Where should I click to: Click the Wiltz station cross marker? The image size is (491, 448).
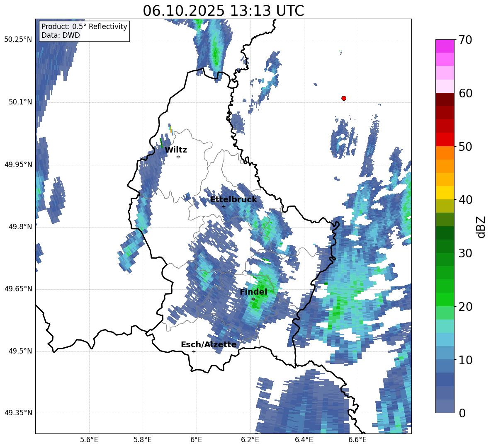(178, 157)
